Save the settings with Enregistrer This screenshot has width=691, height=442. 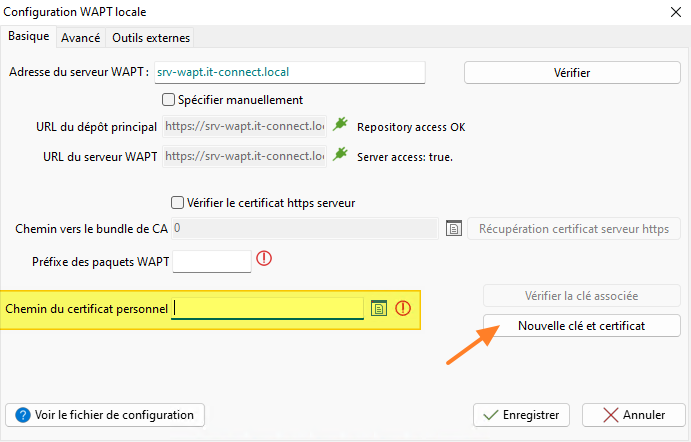coord(521,414)
